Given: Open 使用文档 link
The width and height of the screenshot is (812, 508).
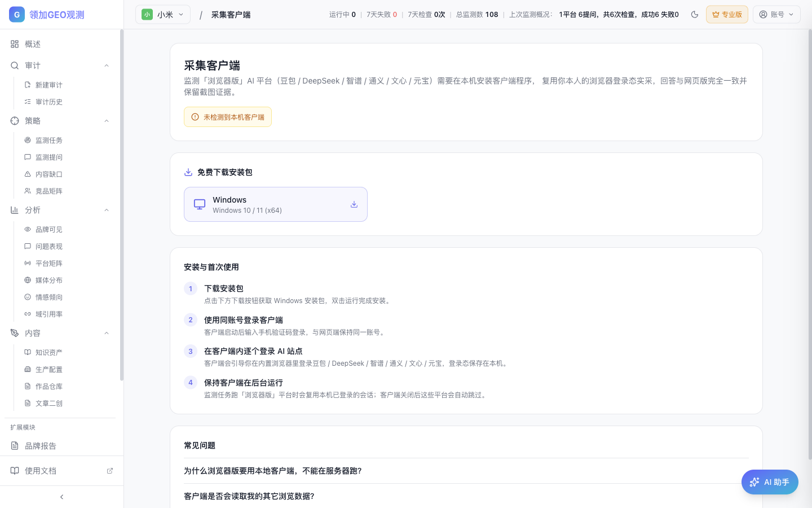Looking at the screenshot, I should click(x=61, y=471).
